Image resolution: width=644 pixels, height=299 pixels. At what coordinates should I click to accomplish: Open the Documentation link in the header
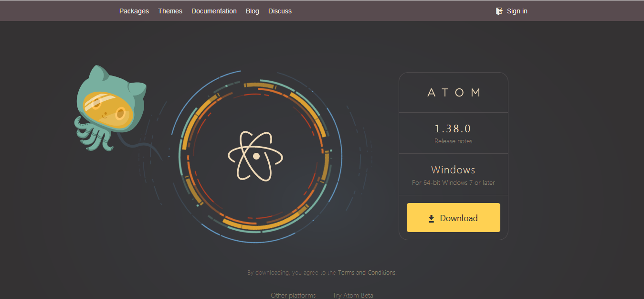(x=214, y=11)
